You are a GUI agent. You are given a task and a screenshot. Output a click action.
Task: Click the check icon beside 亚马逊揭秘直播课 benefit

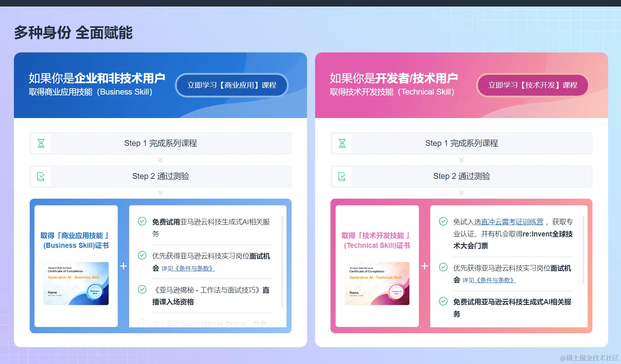tap(142, 290)
